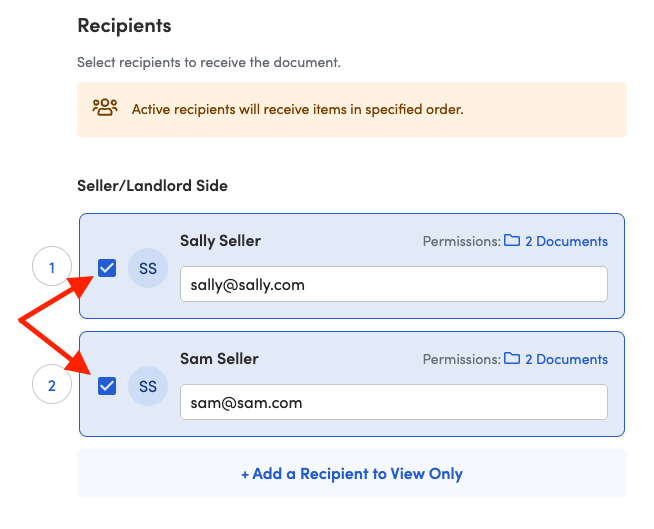Screen dimensions: 654x529
Task: Click the Active recipients order notice banner
Action: coord(352,109)
